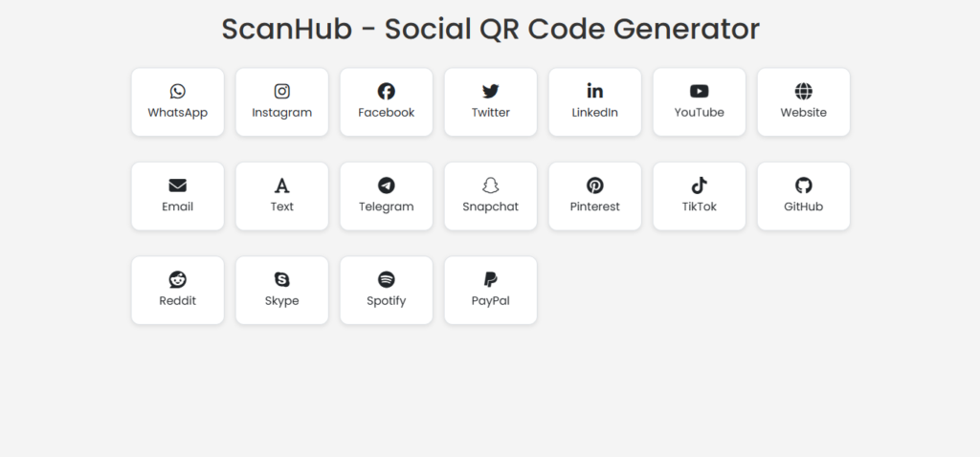Click the ScanHub page title heading
The width and height of the screenshot is (980, 457).
coord(491,29)
